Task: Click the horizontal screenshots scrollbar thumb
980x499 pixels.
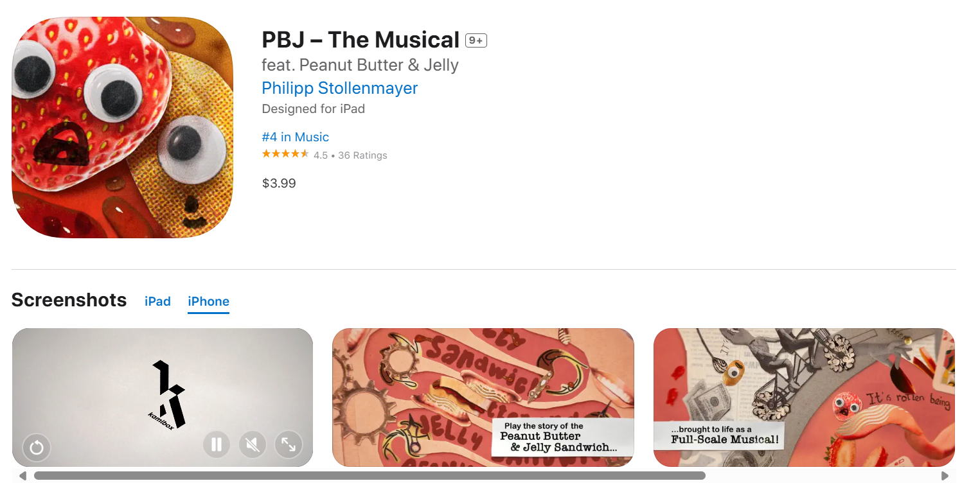Action: (x=370, y=476)
